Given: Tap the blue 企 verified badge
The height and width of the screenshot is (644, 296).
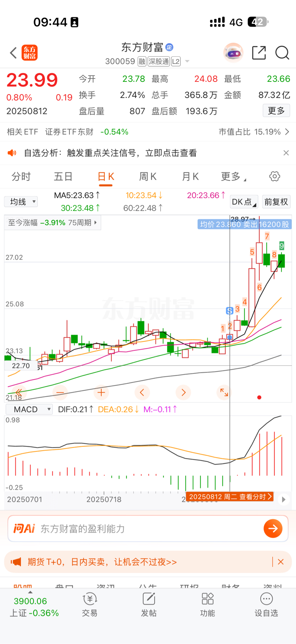Looking at the screenshot, I should tap(169, 47).
